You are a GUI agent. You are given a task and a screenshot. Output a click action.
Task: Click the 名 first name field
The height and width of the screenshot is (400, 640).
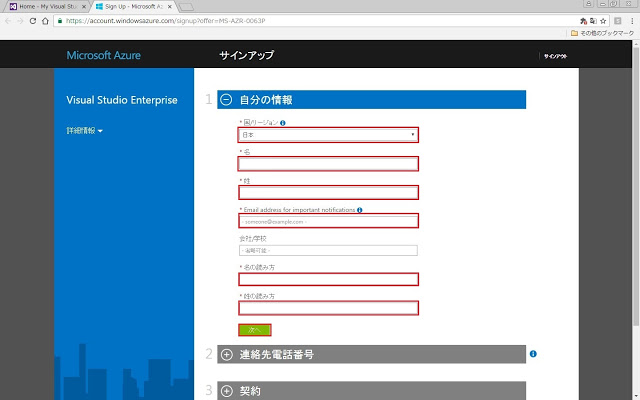[x=328, y=164]
